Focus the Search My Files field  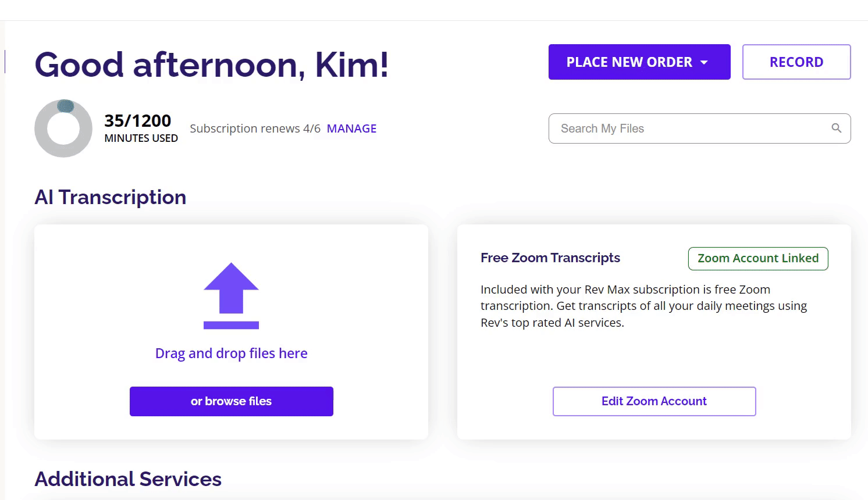pos(699,128)
